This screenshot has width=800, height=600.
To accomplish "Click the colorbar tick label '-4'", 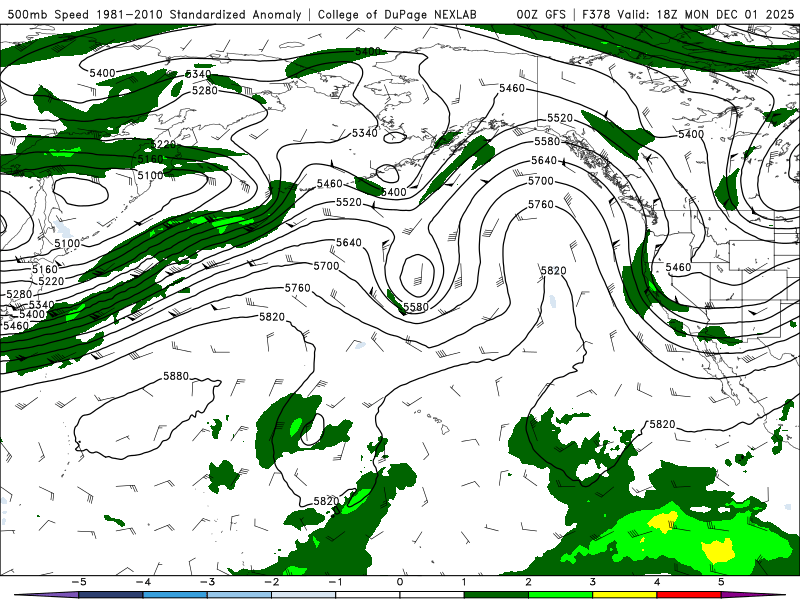I will [x=143, y=582].
